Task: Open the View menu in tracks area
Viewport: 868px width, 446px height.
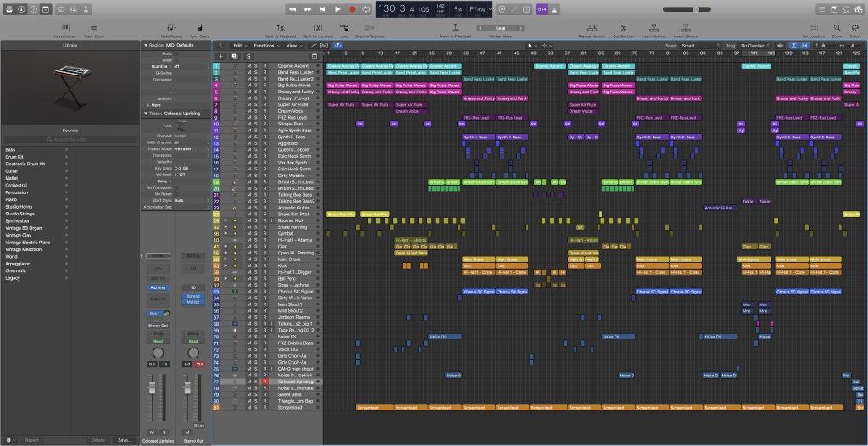Action: click(293, 46)
